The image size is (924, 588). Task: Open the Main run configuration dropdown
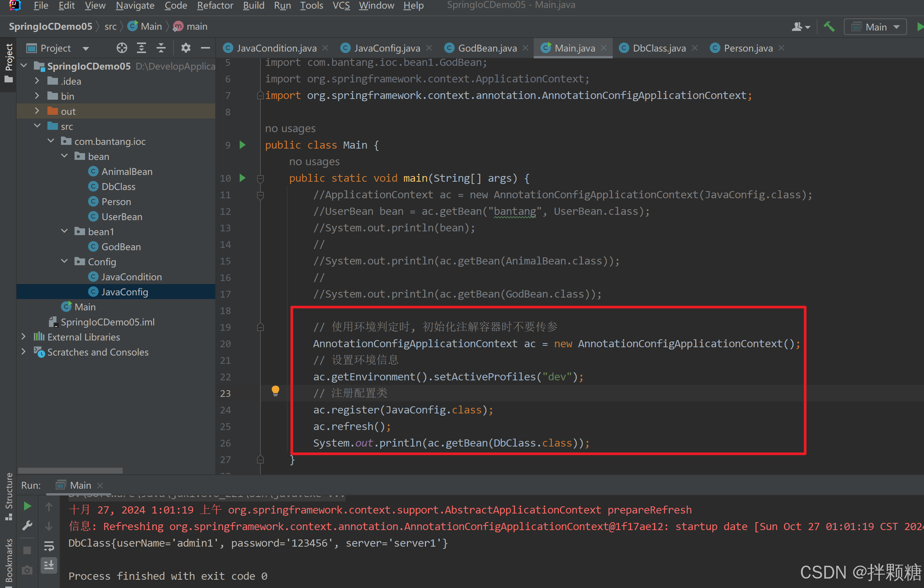(875, 27)
